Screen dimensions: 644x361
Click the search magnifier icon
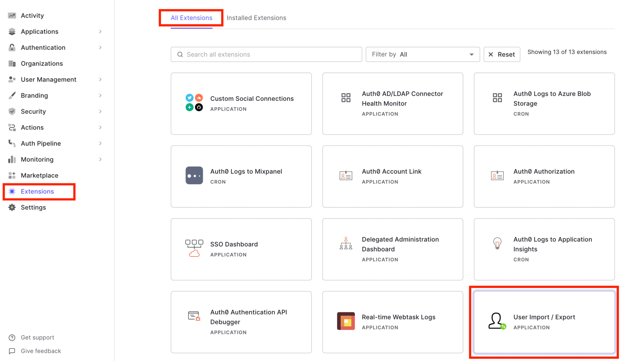coord(180,54)
